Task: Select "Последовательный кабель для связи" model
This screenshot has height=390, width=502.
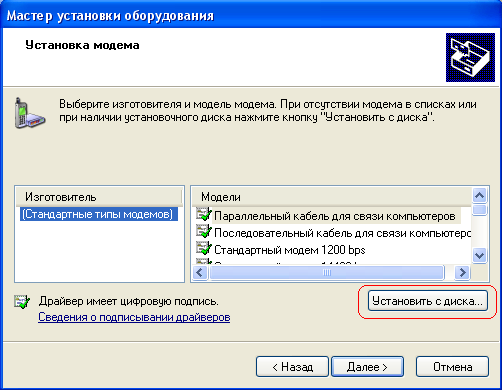Action: pos(342,233)
